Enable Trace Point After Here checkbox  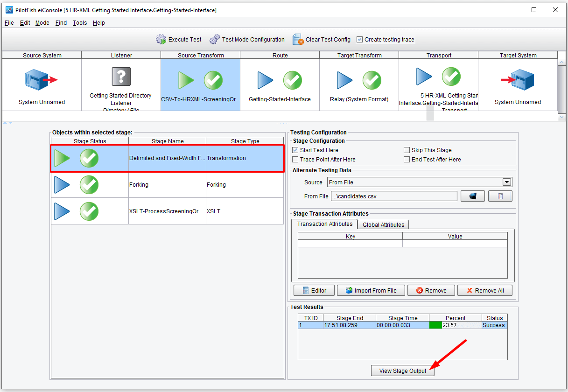[x=295, y=160]
